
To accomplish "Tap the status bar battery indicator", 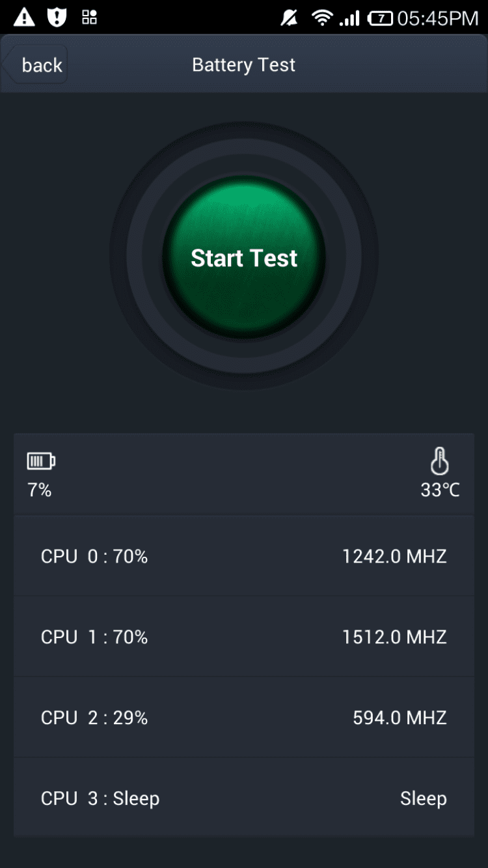I will pos(380,18).
